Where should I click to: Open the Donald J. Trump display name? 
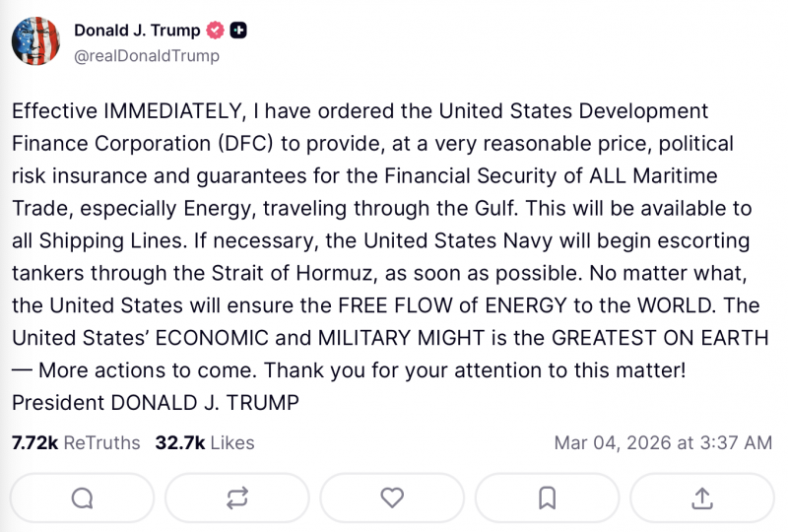[x=137, y=32]
